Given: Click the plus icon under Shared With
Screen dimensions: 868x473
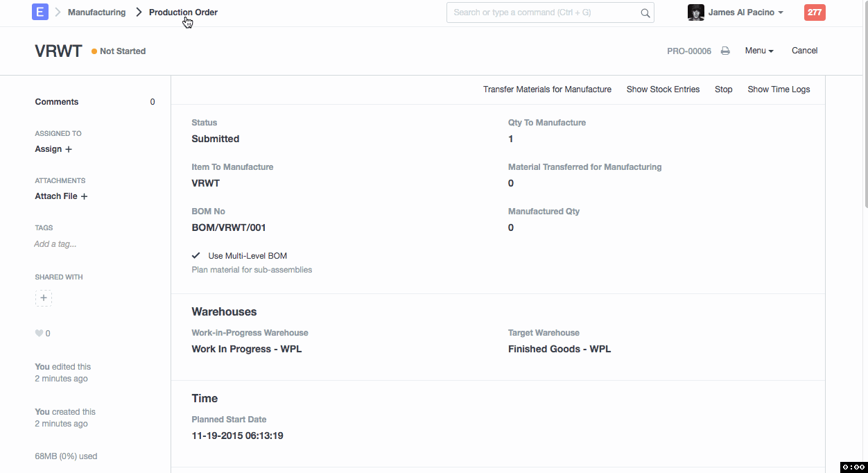Looking at the screenshot, I should (44, 298).
